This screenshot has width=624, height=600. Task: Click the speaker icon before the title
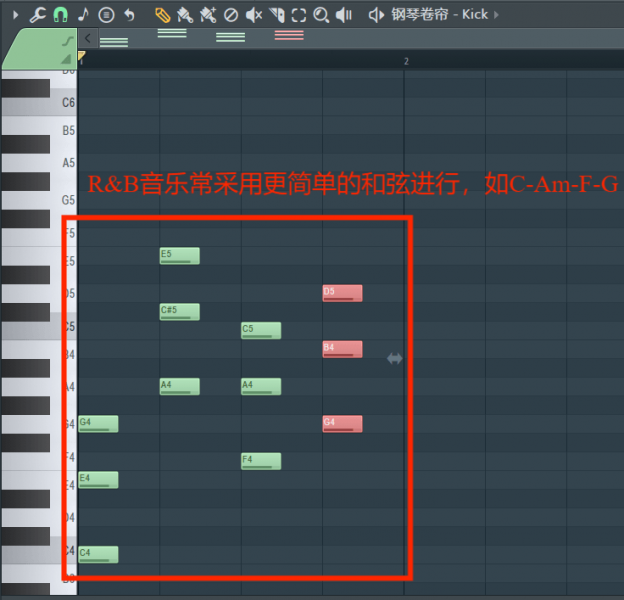376,15
